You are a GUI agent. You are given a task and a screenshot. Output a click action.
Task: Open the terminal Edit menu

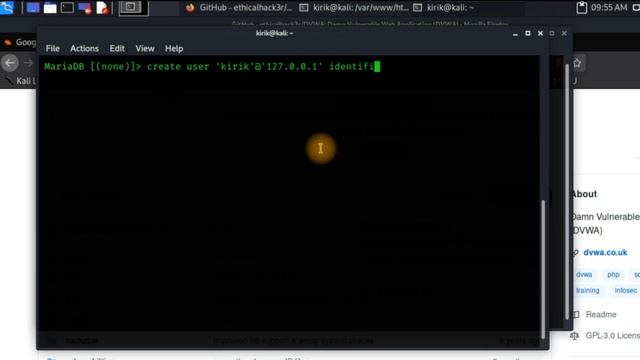[x=117, y=49]
